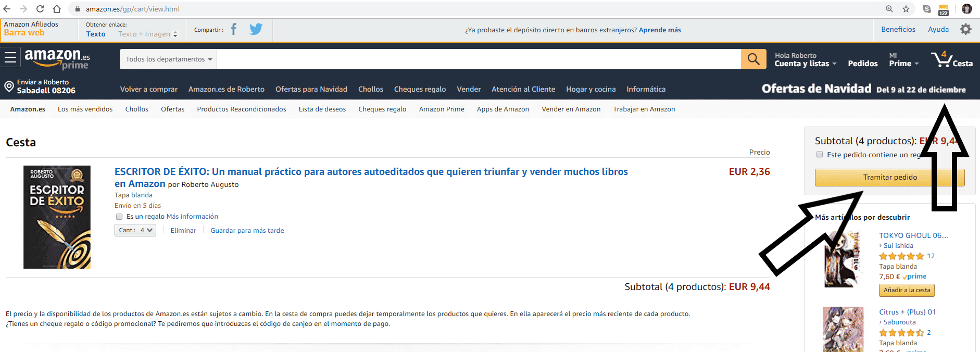Open Ayuda in the Afiliados bar
This screenshot has height=352, width=980.
click(x=938, y=29)
